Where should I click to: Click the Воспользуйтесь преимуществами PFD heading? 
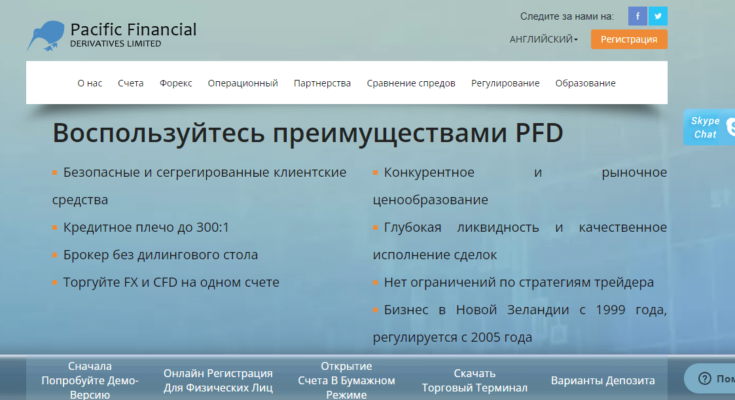[x=308, y=133]
